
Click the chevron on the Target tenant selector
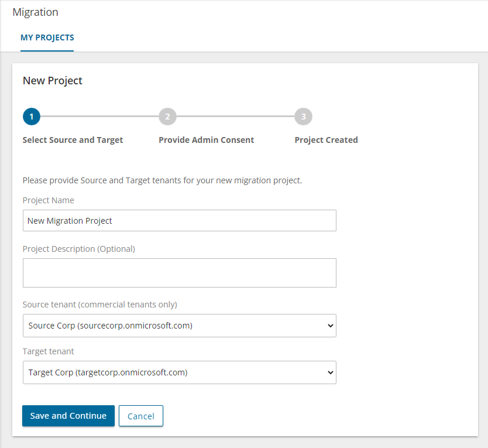(329, 372)
